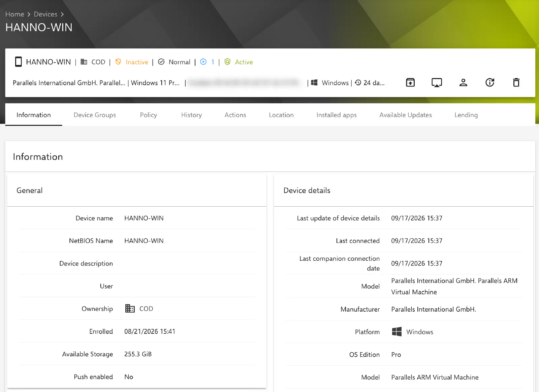
Task: Click the Active status label
Action: click(244, 62)
